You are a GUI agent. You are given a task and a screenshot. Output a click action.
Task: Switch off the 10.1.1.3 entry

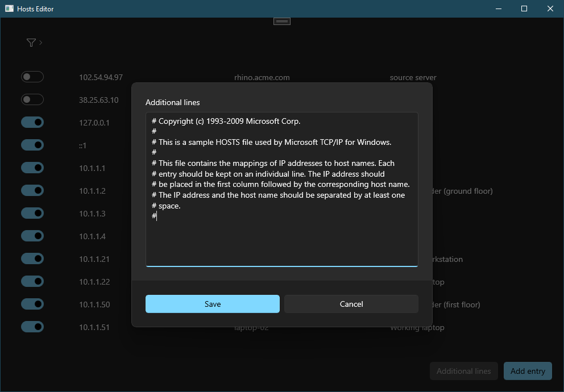tap(32, 213)
